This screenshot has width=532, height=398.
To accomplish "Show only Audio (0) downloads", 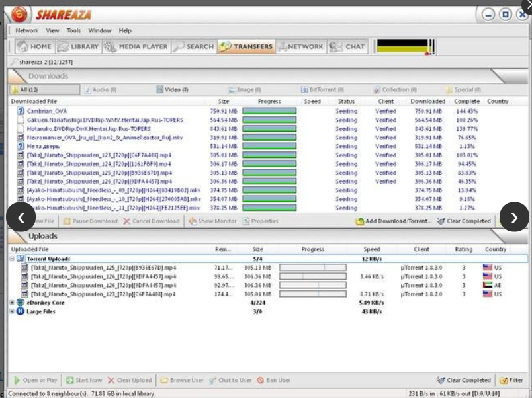I will (101, 89).
